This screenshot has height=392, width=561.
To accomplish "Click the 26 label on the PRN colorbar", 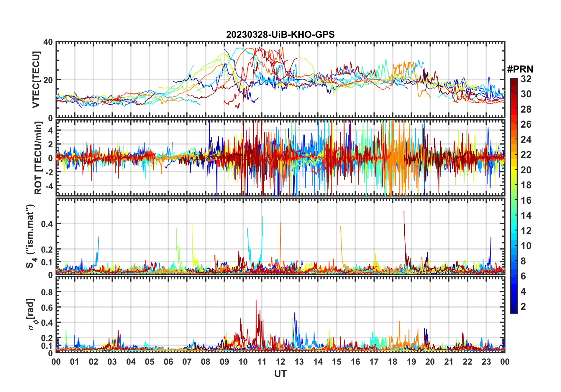I will click(x=526, y=124).
